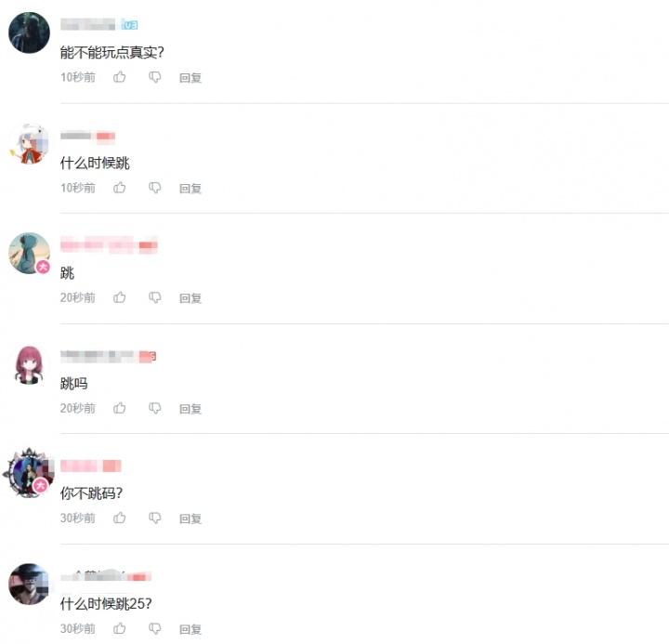Image resolution: width=669 pixels, height=644 pixels.
Task: Dislike the comment "什么时候跳"
Action: pyautogui.click(x=154, y=188)
